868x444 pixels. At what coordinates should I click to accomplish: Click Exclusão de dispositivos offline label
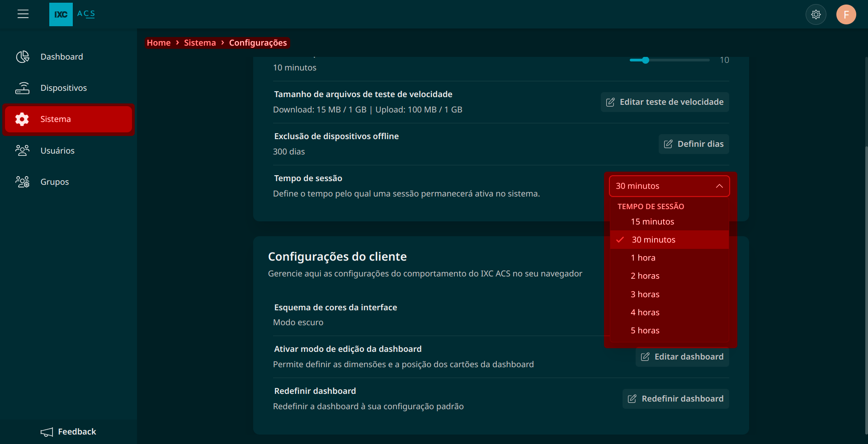[336, 136]
